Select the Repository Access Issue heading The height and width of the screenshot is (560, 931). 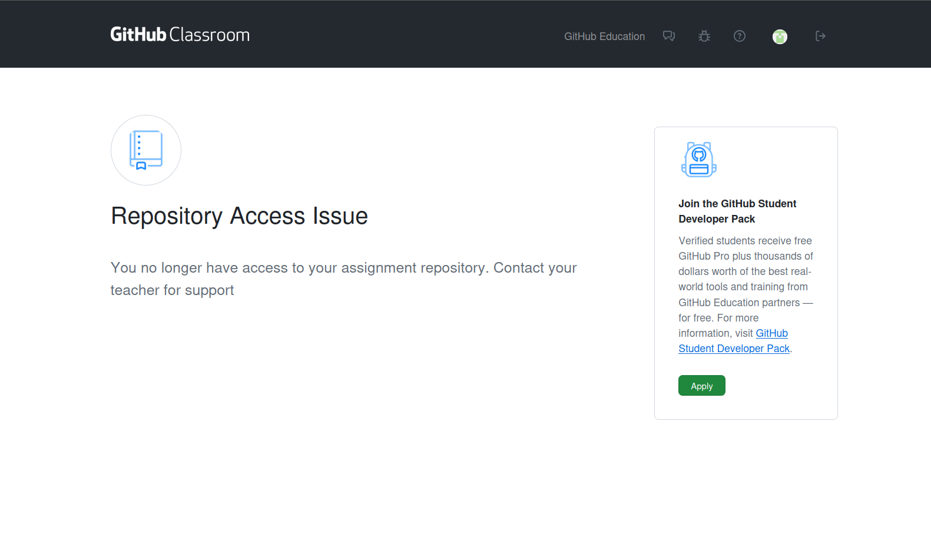tap(239, 216)
